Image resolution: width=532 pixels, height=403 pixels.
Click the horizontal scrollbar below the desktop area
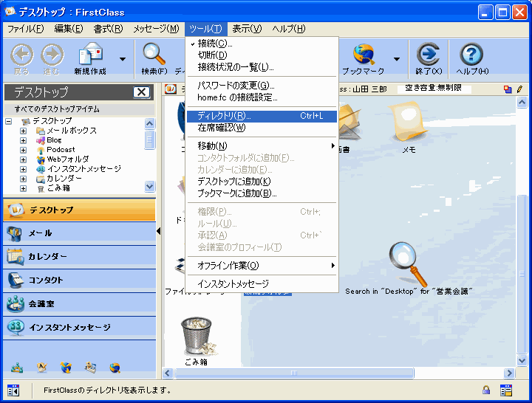tap(332, 373)
